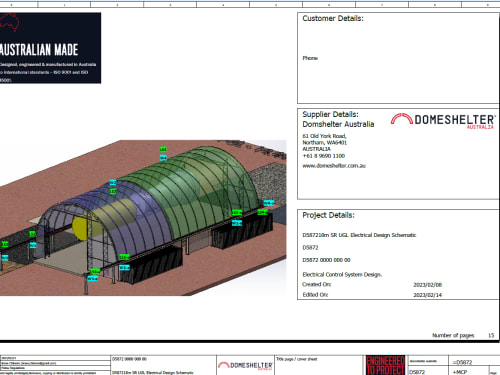Click the red DomeShelter arch logo in Supplier Details
The image size is (500, 375).
402,119
